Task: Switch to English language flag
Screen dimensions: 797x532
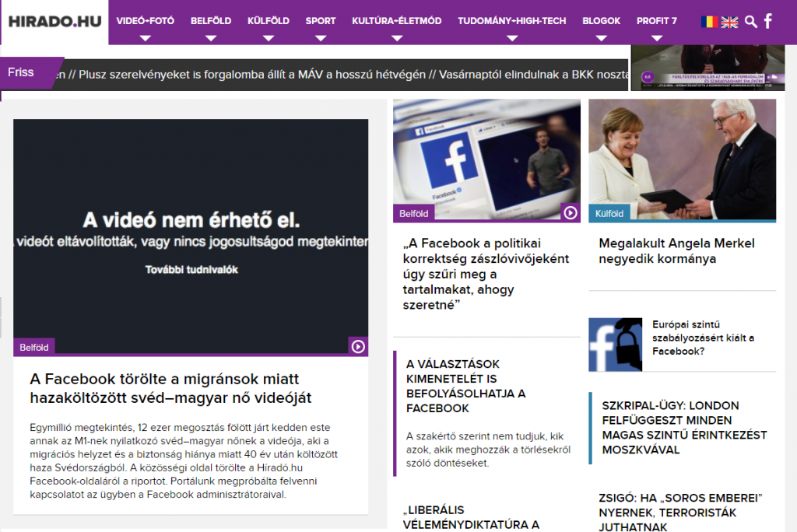Action: click(x=729, y=22)
